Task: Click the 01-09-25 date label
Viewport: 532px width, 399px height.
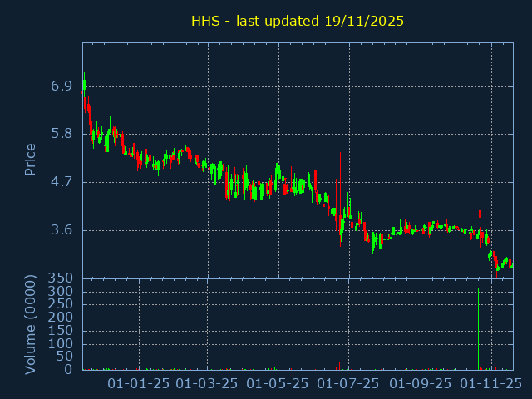Action: (x=421, y=383)
